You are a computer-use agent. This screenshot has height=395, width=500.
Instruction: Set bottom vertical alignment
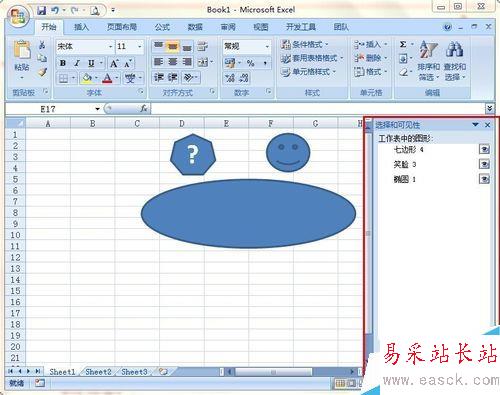(187, 46)
